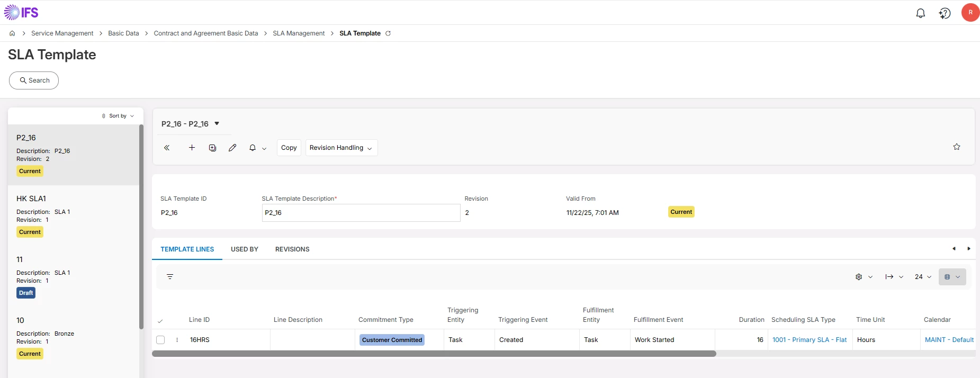Image resolution: width=980 pixels, height=378 pixels.
Task: Click the Commitment Type column header
Action: pyautogui.click(x=386, y=320)
